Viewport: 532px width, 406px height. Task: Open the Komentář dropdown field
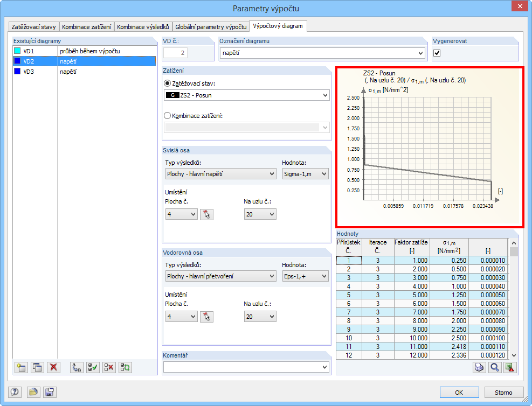(246, 367)
